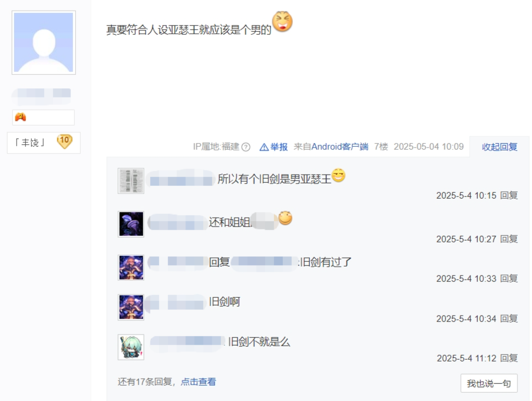
Task: Expand remaining 17 replies via 点击查看
Action: [198, 382]
